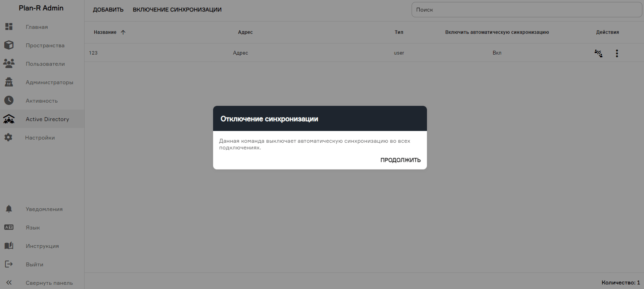Sort table by Название column arrow

click(123, 33)
